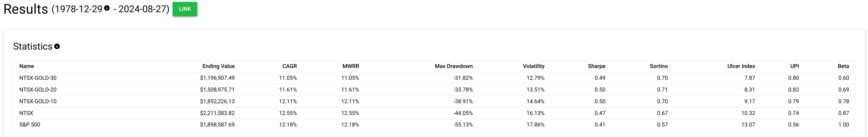Click the Results heading text
The image size is (868, 137).
pyautogui.click(x=26, y=9)
